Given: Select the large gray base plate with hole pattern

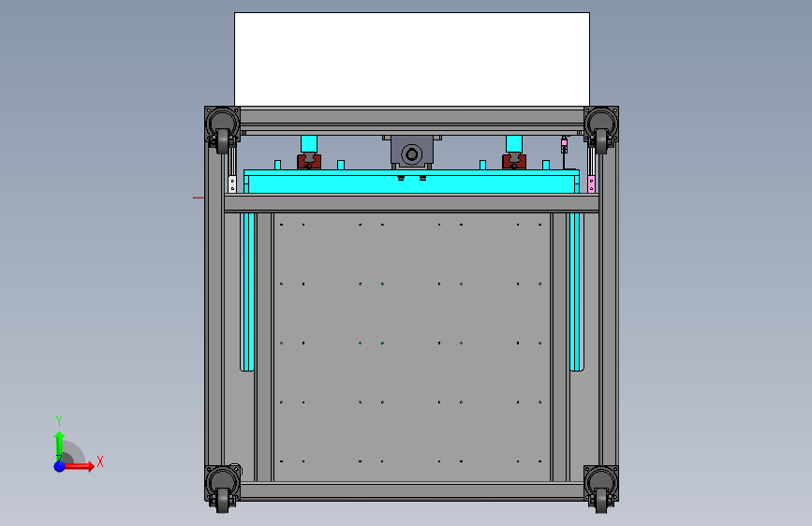Looking at the screenshot, I should pos(412,347).
